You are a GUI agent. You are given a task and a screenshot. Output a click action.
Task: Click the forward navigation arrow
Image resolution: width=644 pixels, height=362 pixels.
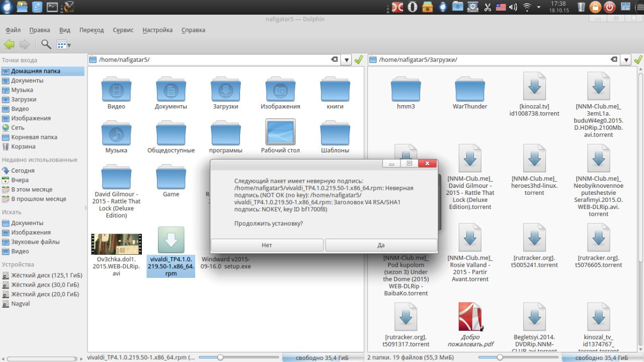tap(25, 44)
